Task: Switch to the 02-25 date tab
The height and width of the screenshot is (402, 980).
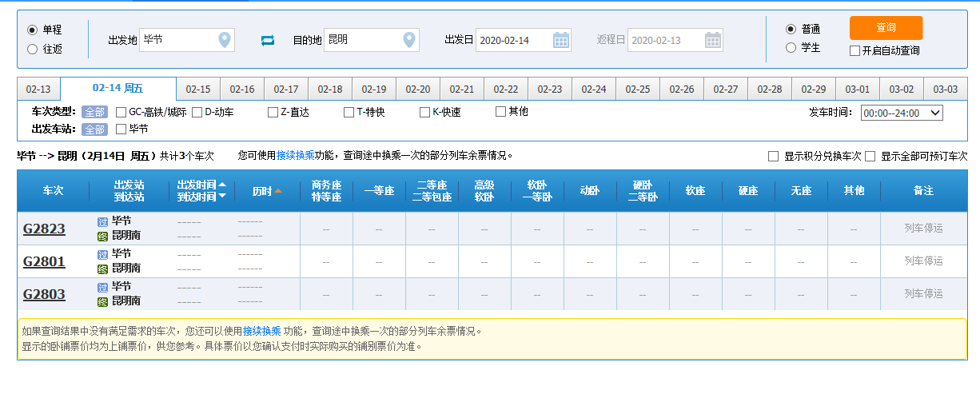Action: (x=638, y=89)
